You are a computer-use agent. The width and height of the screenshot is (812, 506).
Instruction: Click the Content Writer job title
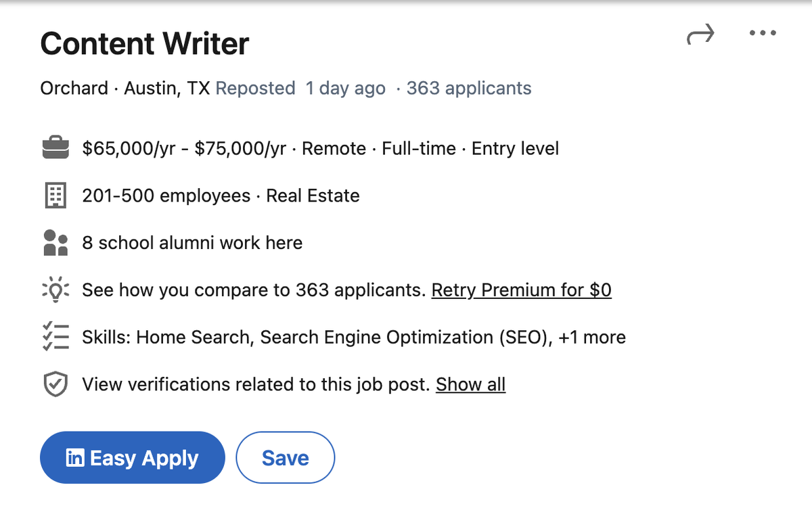(145, 44)
